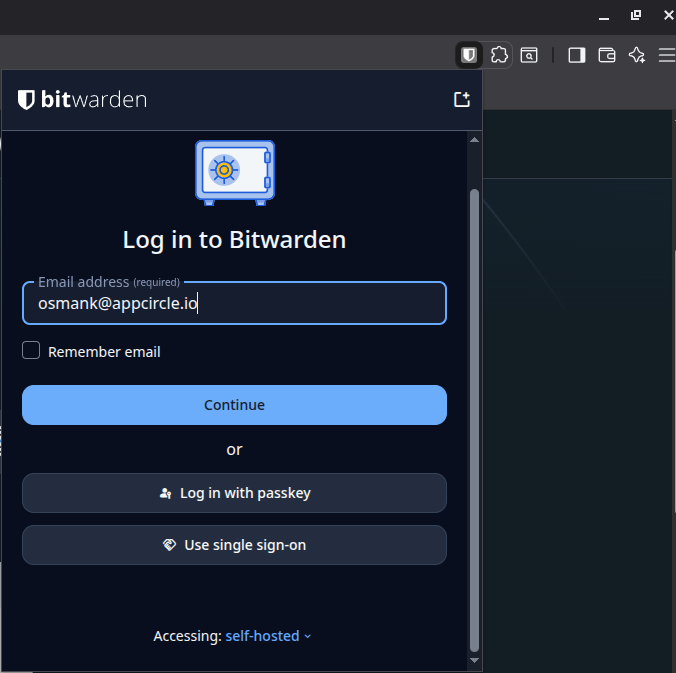Click the scrollbar down arrow in popup

[474, 660]
